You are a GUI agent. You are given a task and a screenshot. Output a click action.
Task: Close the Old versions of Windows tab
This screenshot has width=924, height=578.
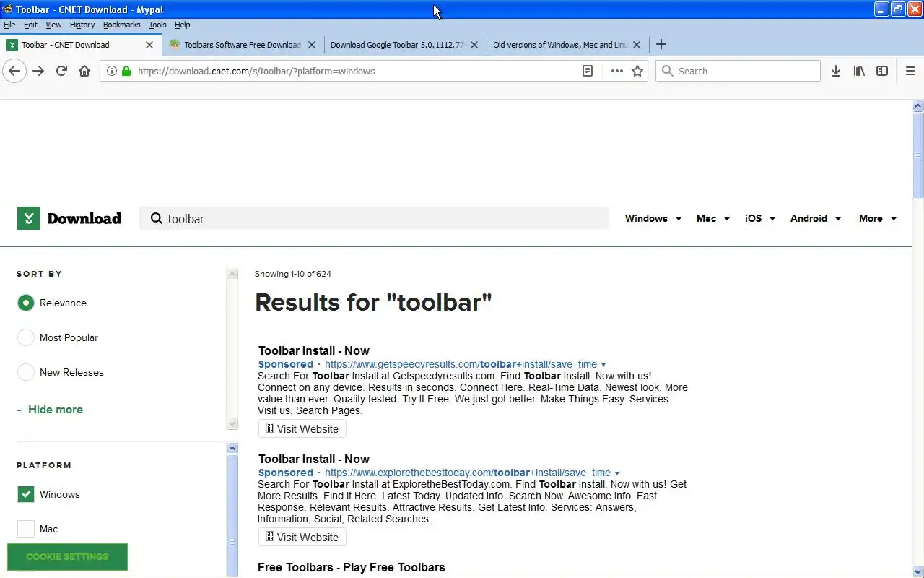[637, 44]
